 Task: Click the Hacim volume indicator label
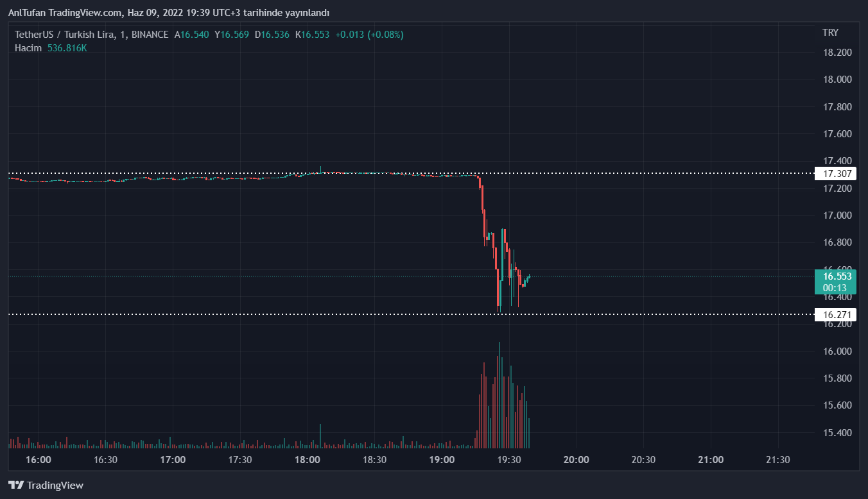(x=28, y=48)
